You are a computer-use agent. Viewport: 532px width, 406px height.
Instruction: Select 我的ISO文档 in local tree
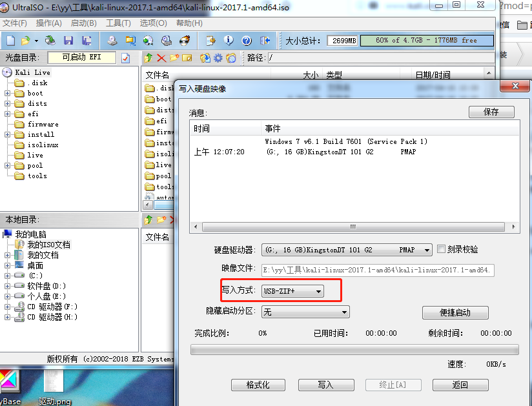click(x=49, y=245)
